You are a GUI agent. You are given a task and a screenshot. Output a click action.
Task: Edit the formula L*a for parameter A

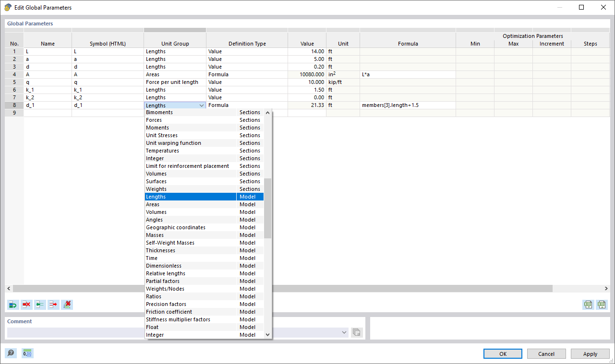407,74
